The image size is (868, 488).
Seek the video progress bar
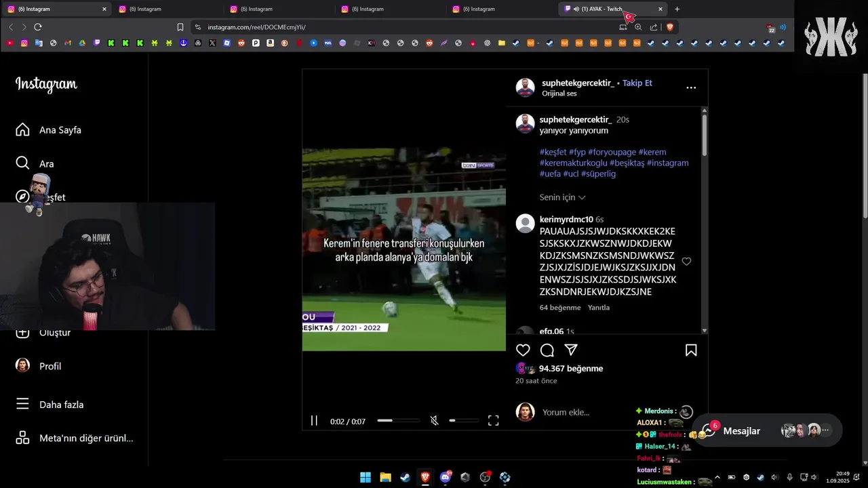pos(398,421)
